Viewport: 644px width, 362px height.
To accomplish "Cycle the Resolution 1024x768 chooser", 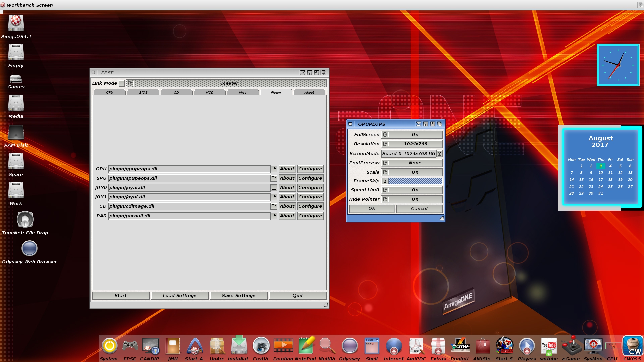I will point(412,144).
